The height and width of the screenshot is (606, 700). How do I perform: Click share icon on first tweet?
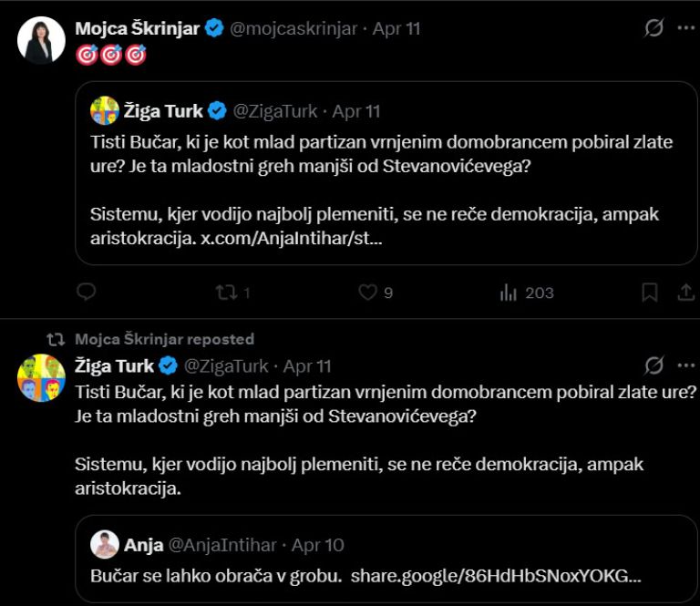pyautogui.click(x=686, y=293)
